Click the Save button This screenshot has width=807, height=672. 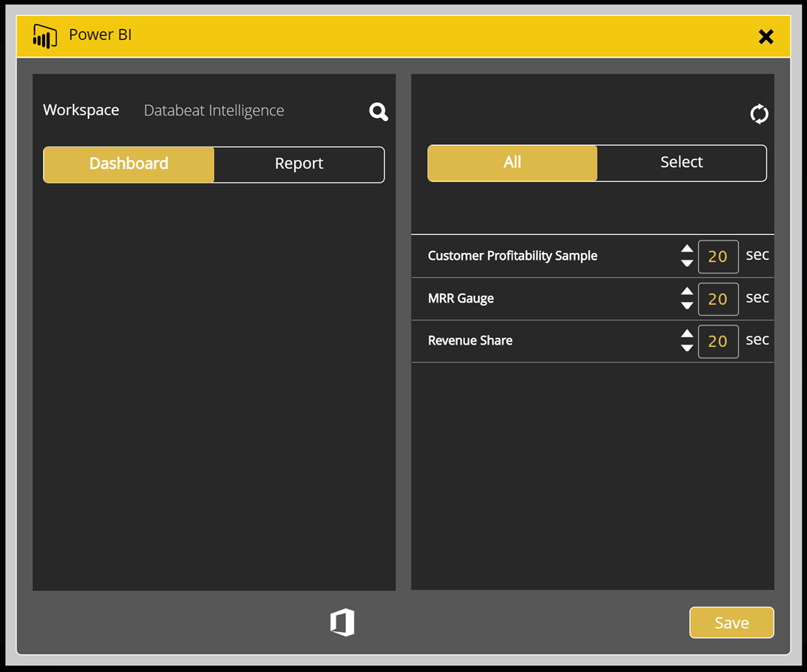[x=731, y=622]
